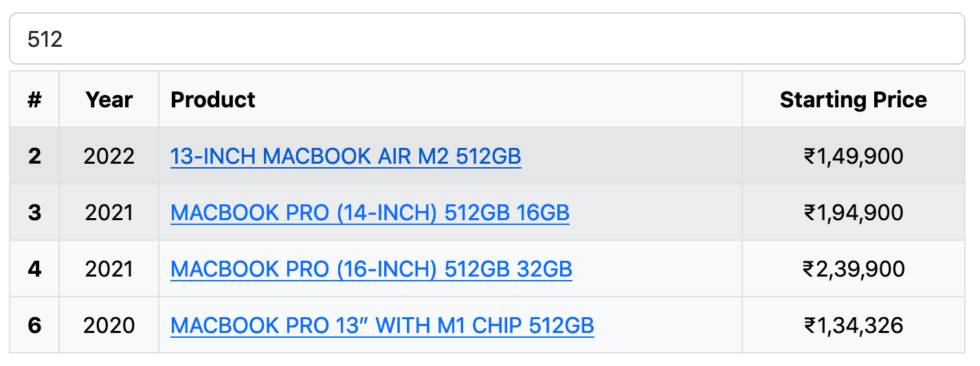Open the 13-inch MacBook Air M2 512GB link
The height and width of the screenshot is (366, 980).
click(x=346, y=157)
